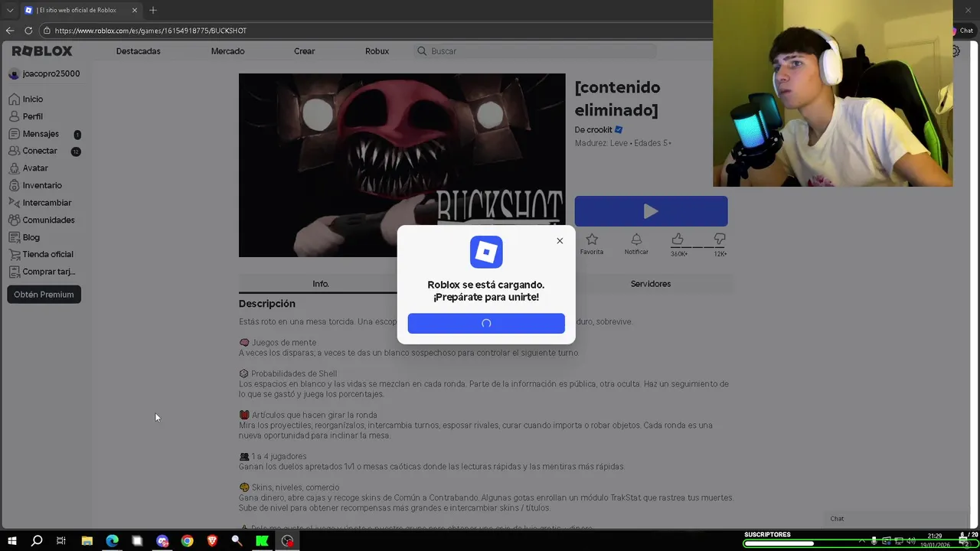Click the Roblox logo in header
This screenshot has width=980, height=551.
(42, 51)
